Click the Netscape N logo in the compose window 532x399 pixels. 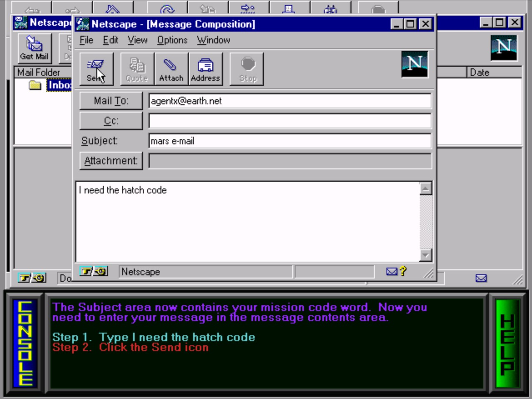(414, 64)
